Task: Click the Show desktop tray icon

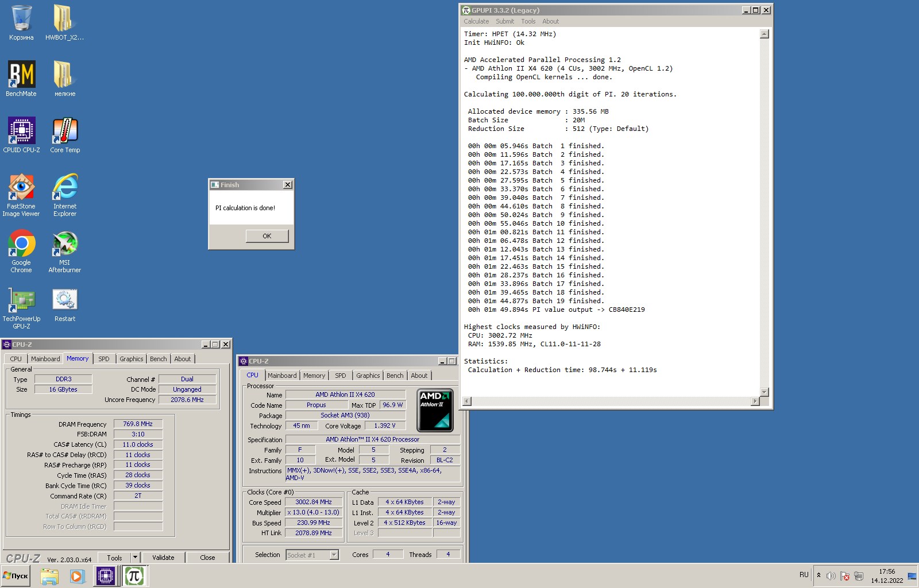Action: [x=912, y=576]
